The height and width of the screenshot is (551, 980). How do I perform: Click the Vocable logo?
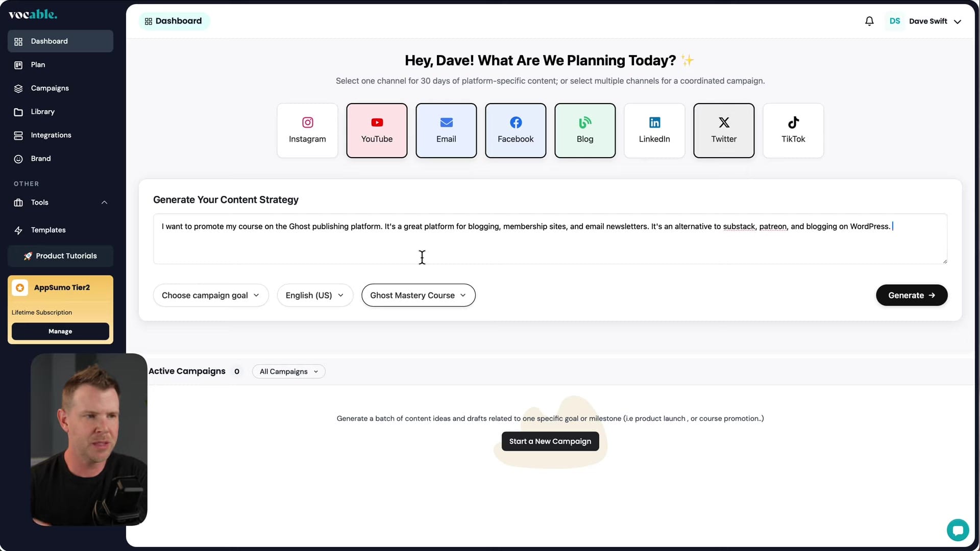(33, 14)
